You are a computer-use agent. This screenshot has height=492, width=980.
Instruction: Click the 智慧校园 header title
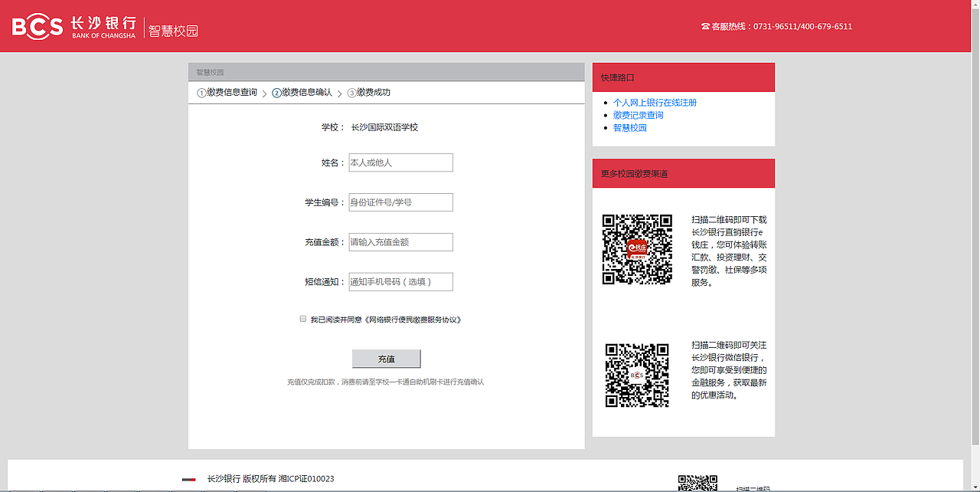coord(173,31)
